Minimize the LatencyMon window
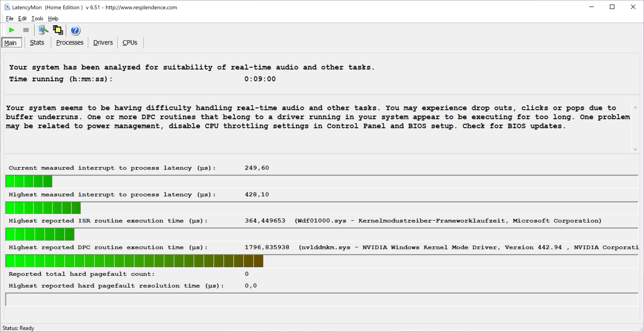 tap(592, 7)
